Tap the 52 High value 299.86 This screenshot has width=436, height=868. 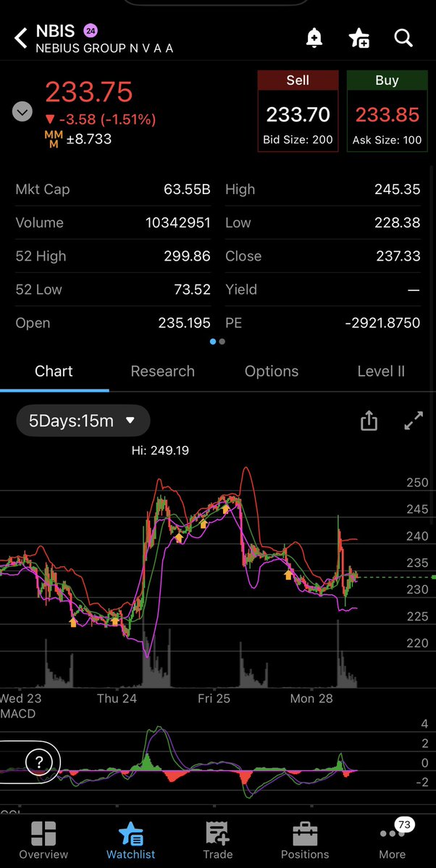click(x=188, y=256)
